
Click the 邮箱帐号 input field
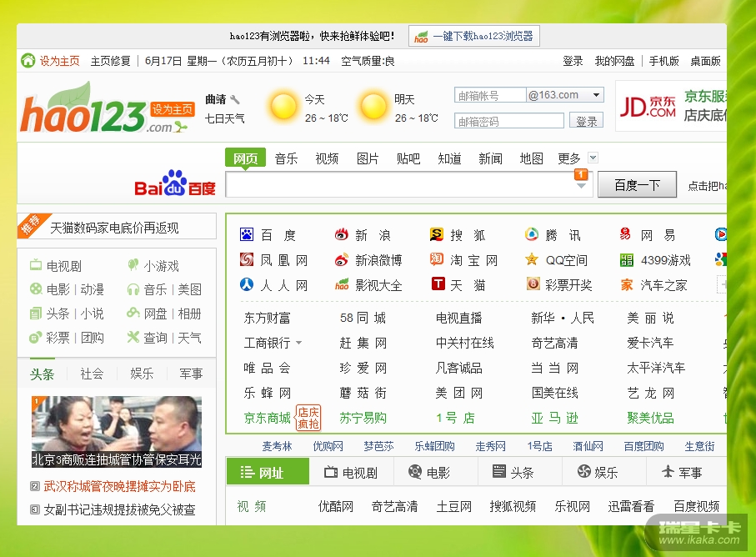[490, 96]
